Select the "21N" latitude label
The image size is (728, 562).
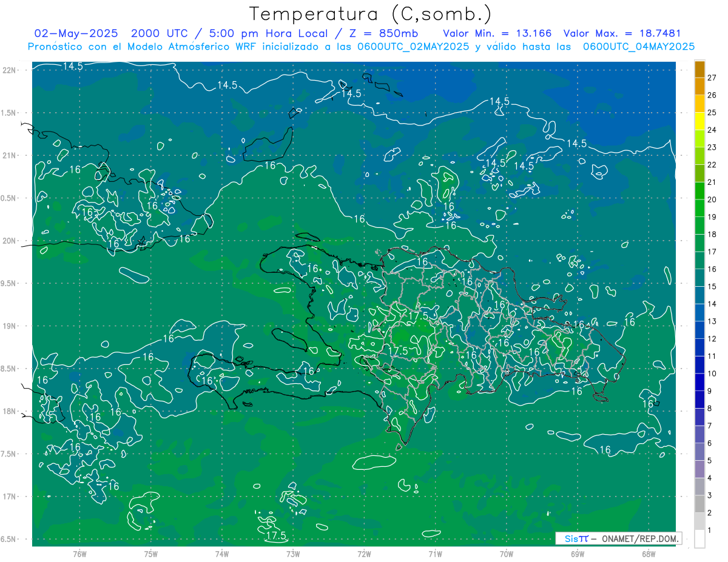10,155
